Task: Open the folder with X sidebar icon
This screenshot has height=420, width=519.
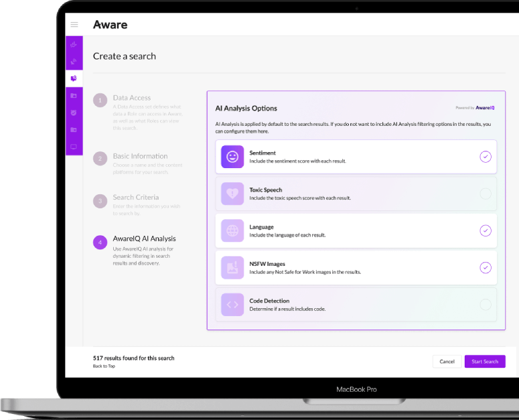Action: (74, 130)
